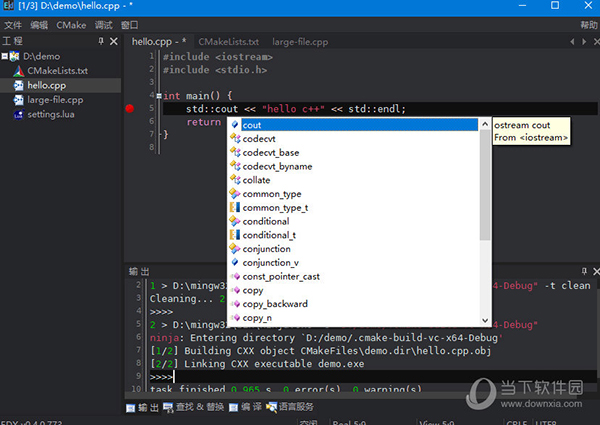
Task: Click the folder icon beside D:\demo
Action: 15,56
